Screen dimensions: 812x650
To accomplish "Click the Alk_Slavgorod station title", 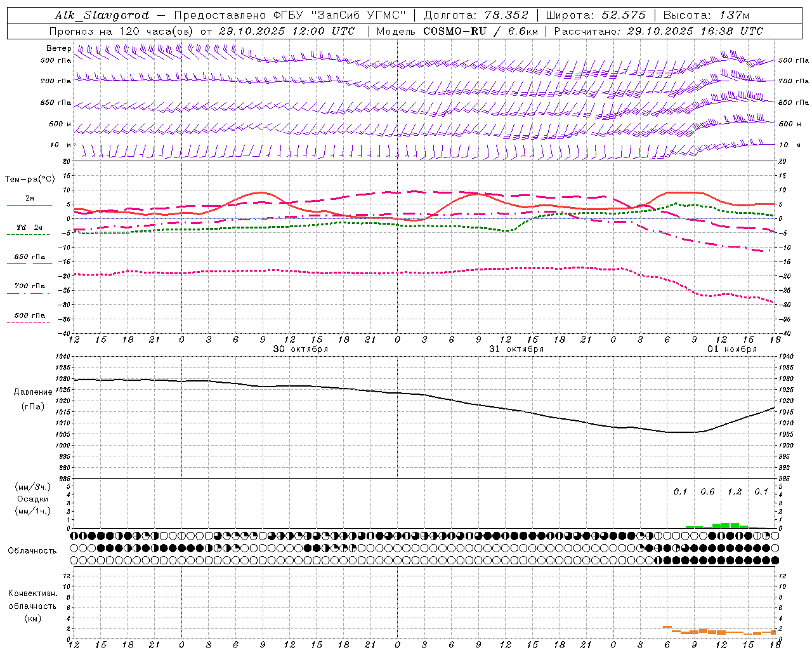I will coord(101,15).
